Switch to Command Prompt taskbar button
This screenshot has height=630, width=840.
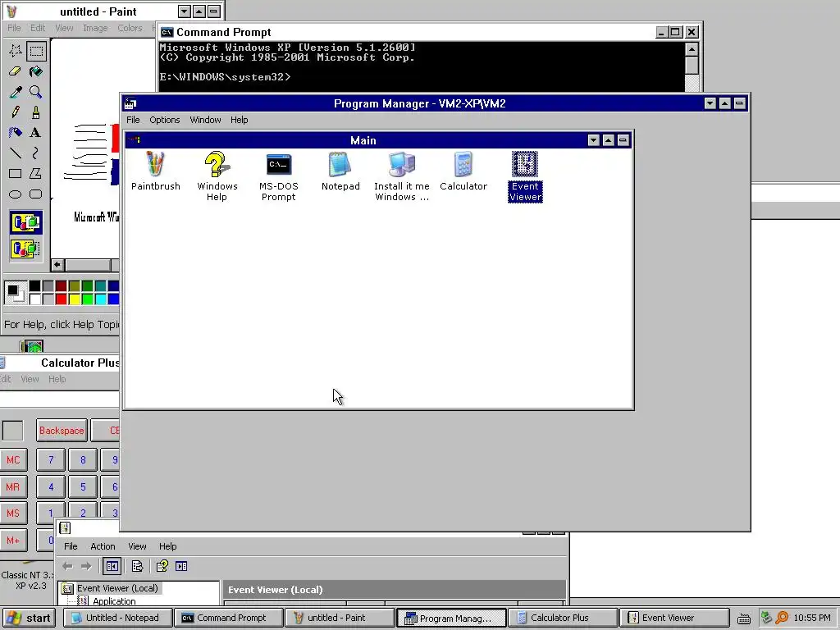[230, 619]
